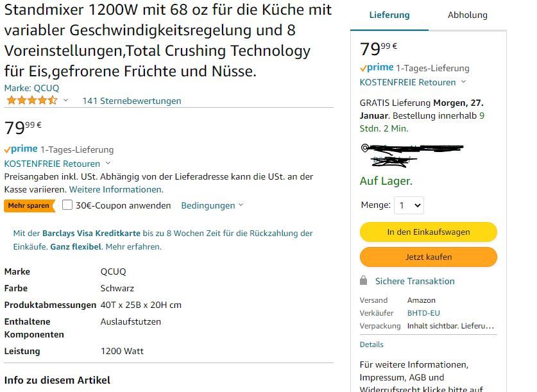Open seller BHTD-EU link
537x392 pixels.
[423, 313]
